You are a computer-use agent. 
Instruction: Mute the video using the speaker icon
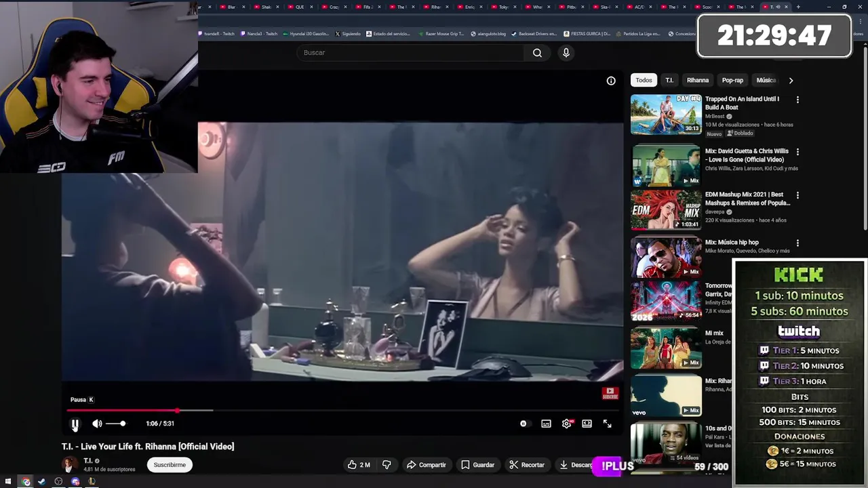point(97,424)
